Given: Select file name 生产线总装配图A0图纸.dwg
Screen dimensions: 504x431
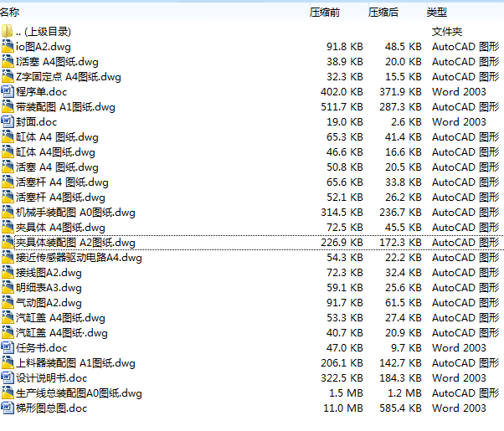Looking at the screenshot, I should [79, 393].
